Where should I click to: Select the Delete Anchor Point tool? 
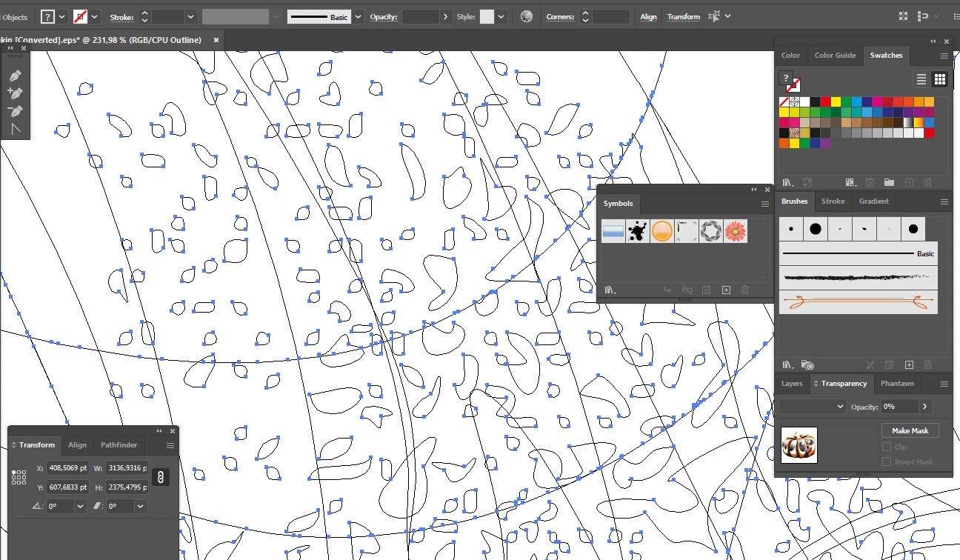16,111
